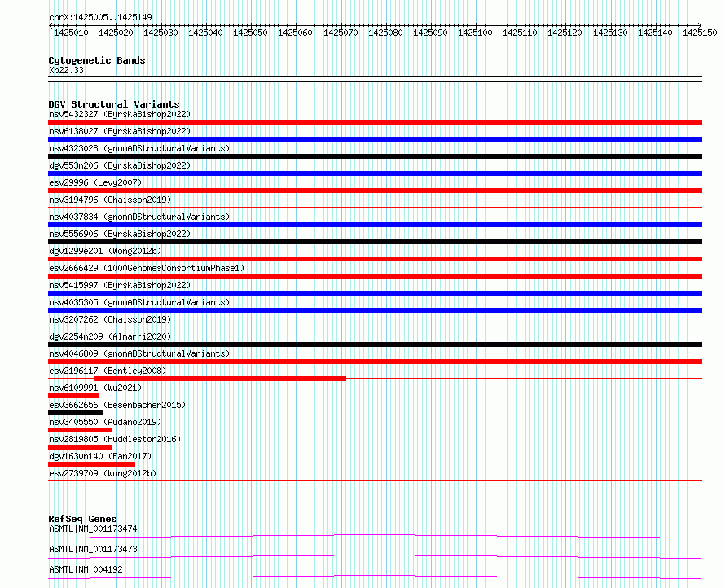The image size is (725, 588).
Task: Click nsv4035305 (gnomADStructuralVariants) label
Action: click(139, 302)
